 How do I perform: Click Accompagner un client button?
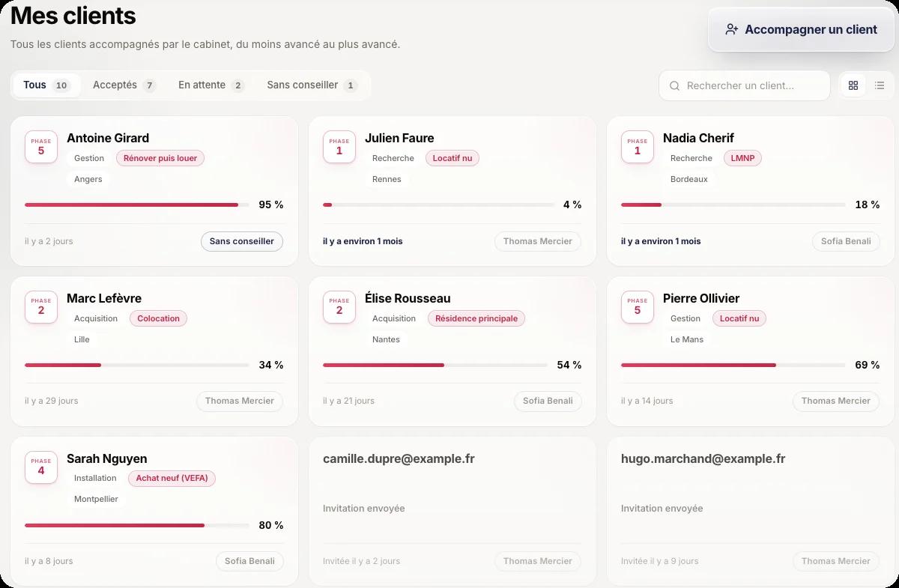coord(801,30)
